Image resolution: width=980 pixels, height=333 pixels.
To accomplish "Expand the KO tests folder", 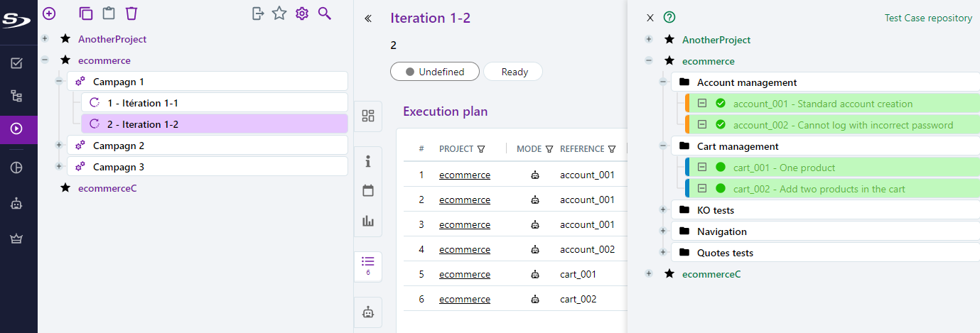I will tap(663, 210).
